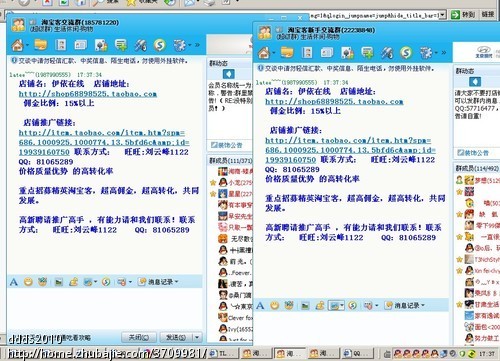500x361 pixels.
Task: Click 关闭(C) button in left chat
Action: pos(139,337)
